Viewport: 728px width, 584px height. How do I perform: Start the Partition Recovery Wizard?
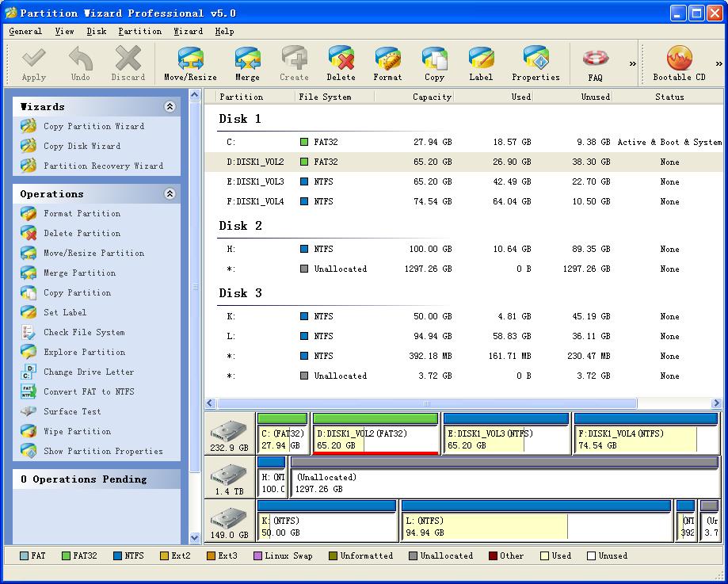pyautogui.click(x=103, y=166)
